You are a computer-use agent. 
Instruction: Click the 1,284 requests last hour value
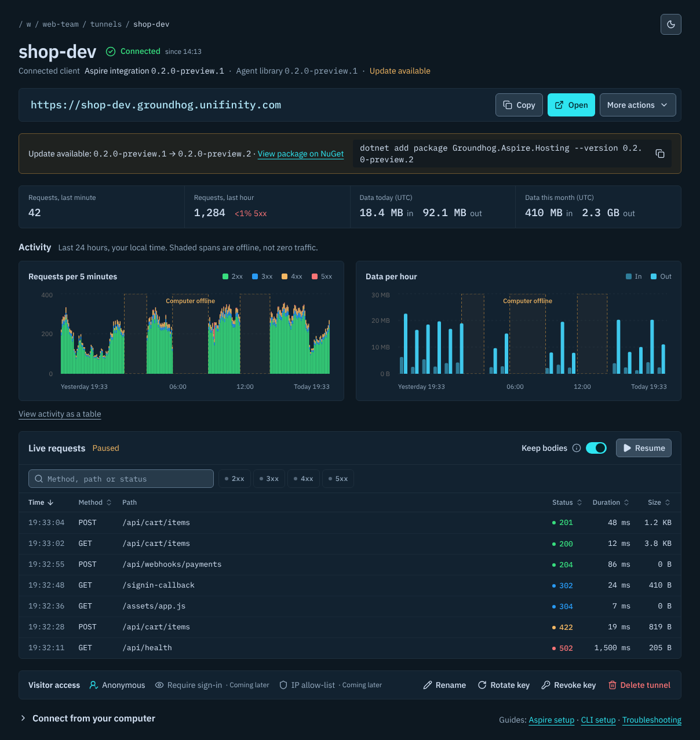click(x=210, y=213)
